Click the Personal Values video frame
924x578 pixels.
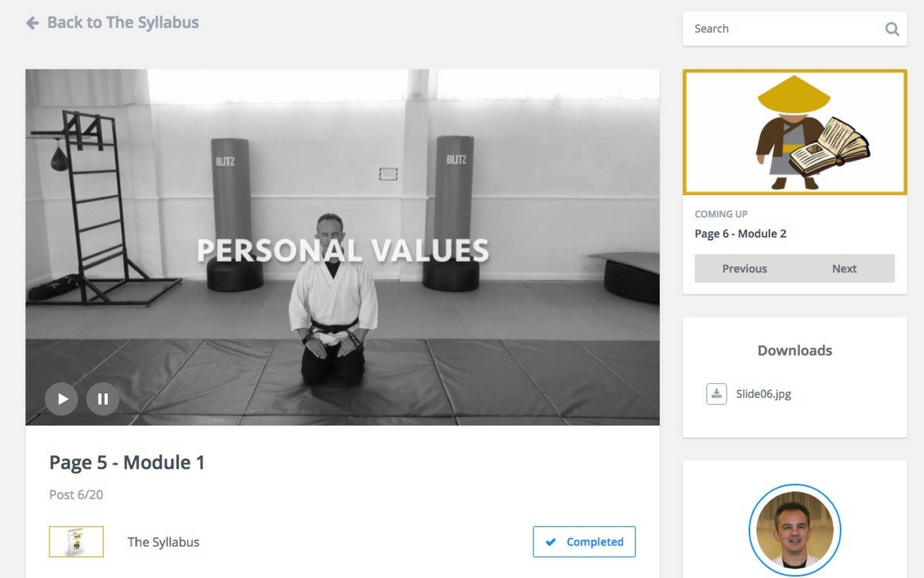[343, 247]
